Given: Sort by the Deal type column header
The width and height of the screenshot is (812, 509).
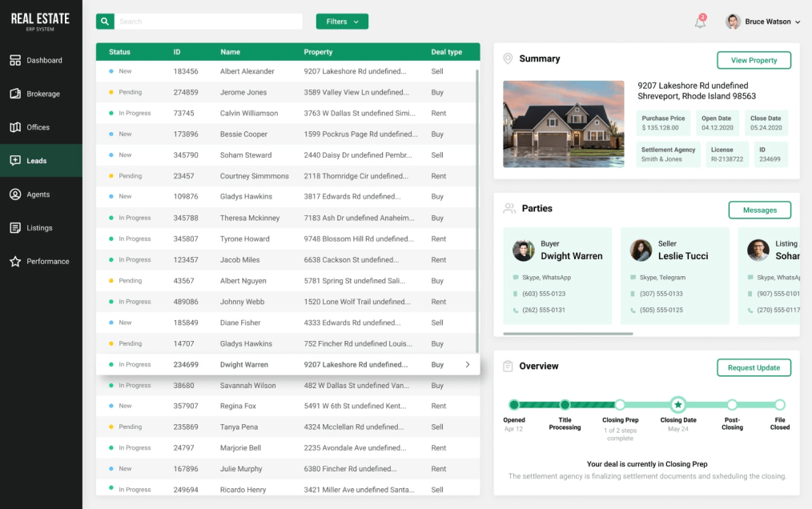Looking at the screenshot, I should (446, 52).
